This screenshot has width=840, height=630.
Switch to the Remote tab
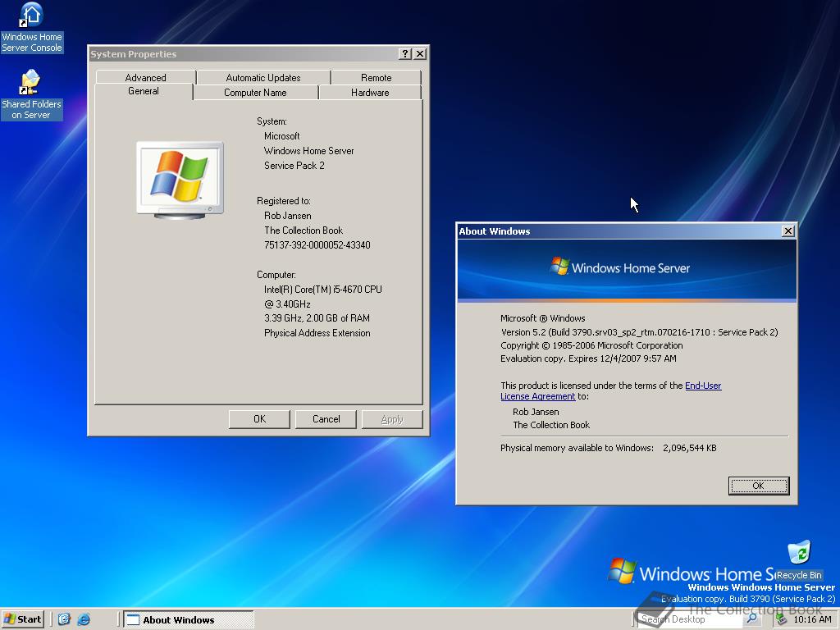click(x=376, y=78)
